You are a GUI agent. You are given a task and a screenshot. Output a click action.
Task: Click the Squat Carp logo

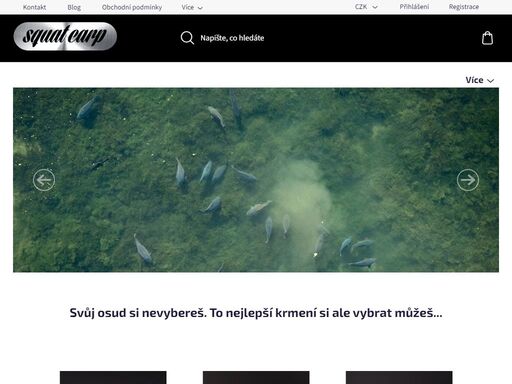click(x=65, y=36)
